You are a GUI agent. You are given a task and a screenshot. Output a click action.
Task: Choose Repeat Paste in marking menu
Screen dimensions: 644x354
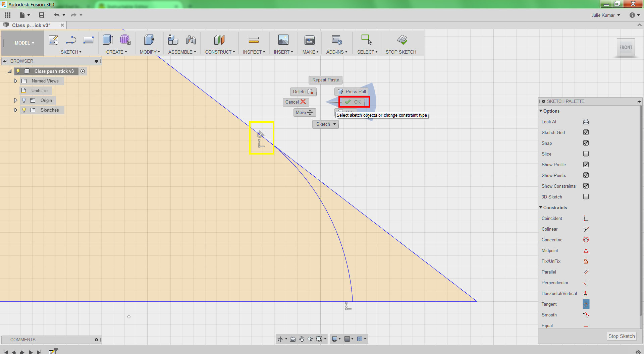pos(326,80)
